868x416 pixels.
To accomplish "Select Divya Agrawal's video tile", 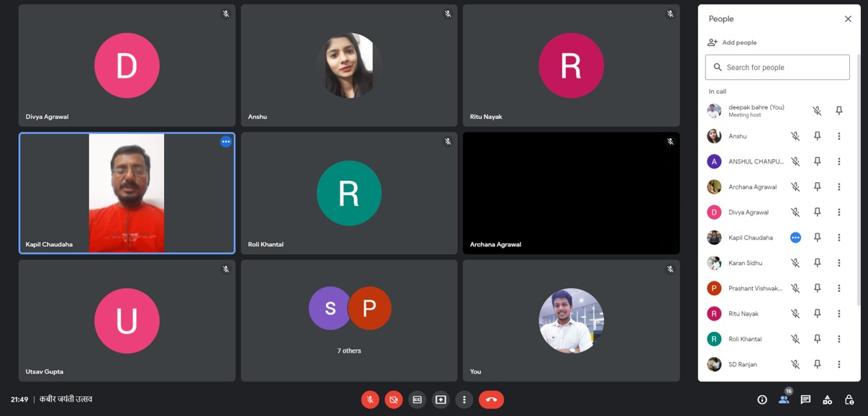I will [127, 65].
